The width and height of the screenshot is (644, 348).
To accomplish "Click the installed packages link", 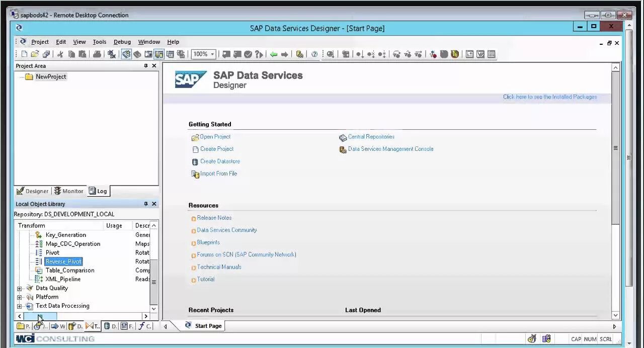I will (x=550, y=97).
